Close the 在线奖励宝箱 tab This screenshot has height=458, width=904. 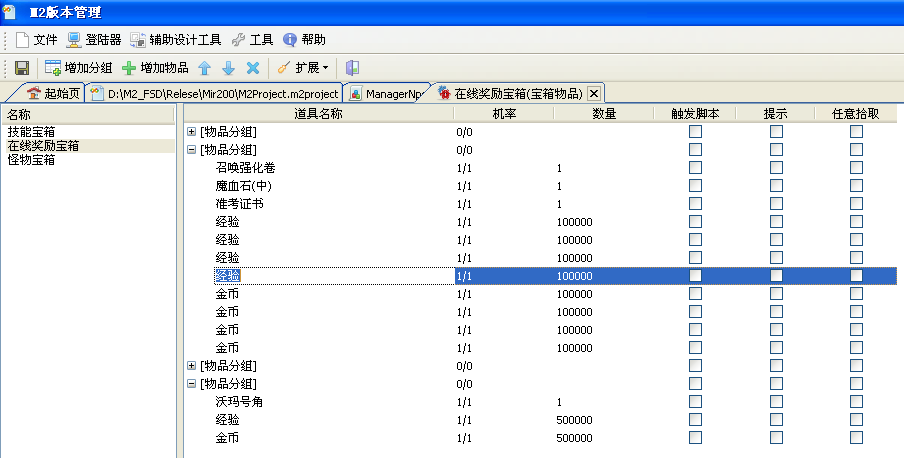pyautogui.click(x=594, y=93)
